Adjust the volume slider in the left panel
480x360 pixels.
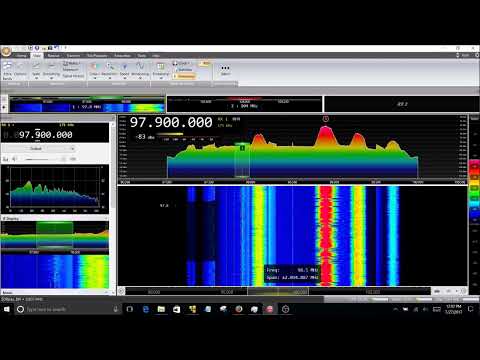click(x=45, y=159)
